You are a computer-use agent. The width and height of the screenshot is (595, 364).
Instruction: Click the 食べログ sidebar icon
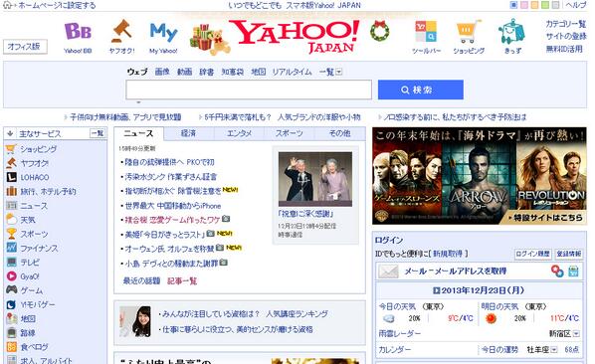click(x=11, y=346)
